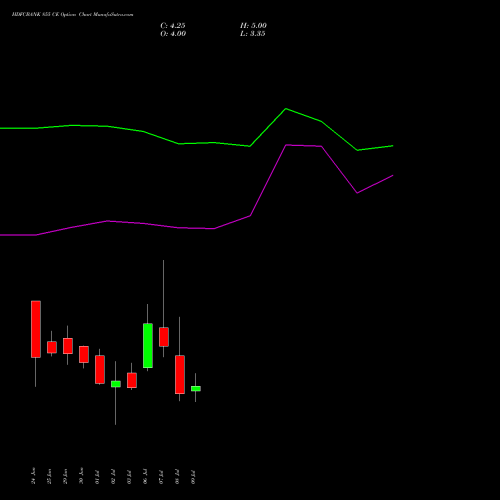The height and width of the screenshot is (500, 500).
Task: Select the red candle for 03 Jul
Action: coord(132,380)
